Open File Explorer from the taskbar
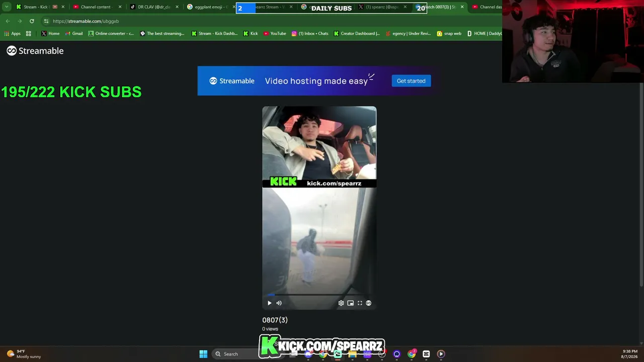This screenshot has height=362, width=644. [x=352, y=354]
